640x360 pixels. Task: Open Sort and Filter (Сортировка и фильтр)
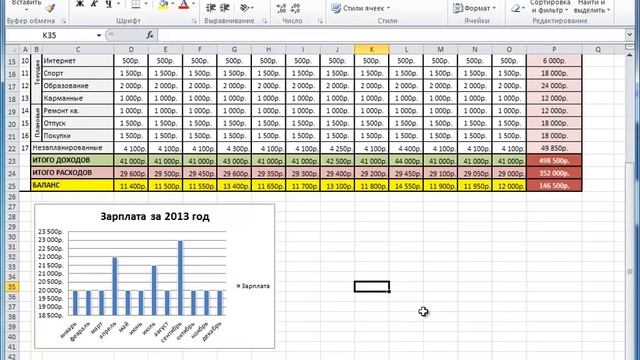pyautogui.click(x=550, y=7)
